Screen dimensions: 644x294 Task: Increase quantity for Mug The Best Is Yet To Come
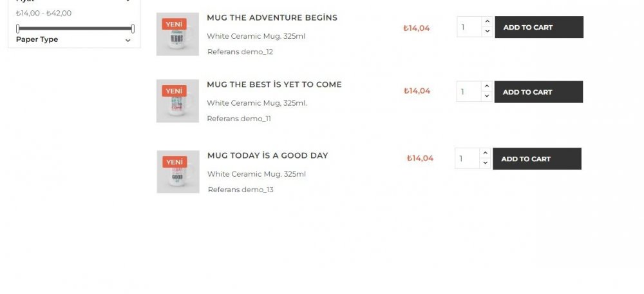pos(486,86)
